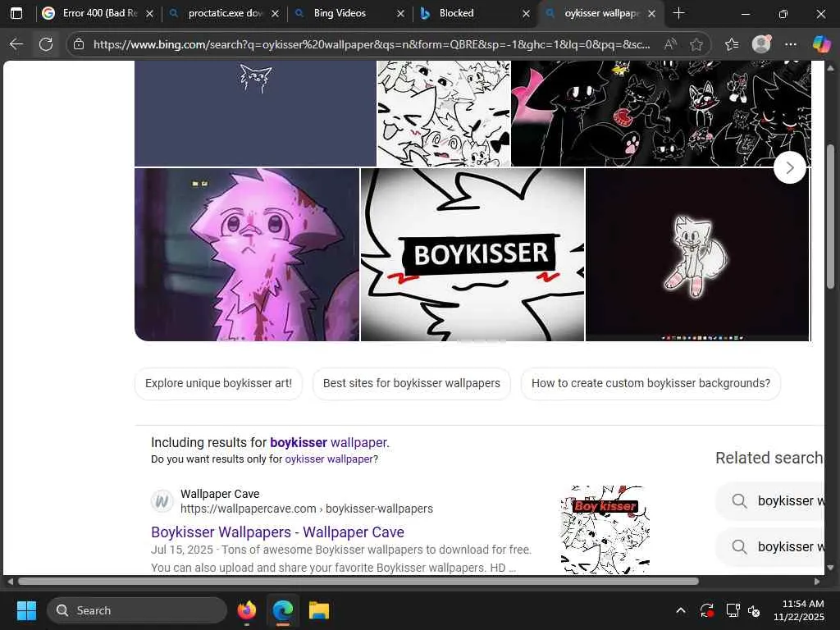This screenshot has height=630, width=840.
Task: Click the taskbar Search box
Action: tap(137, 610)
